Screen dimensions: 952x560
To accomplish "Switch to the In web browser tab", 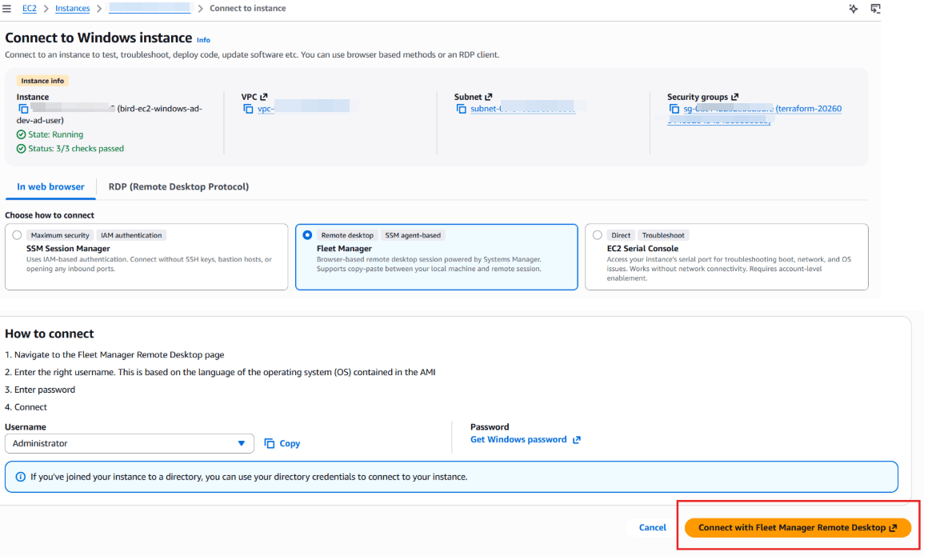I will pyautogui.click(x=50, y=186).
